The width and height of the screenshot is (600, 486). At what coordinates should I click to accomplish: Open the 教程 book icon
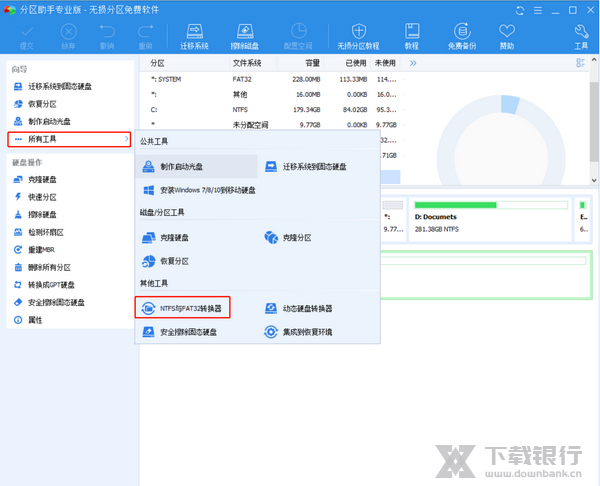(x=412, y=36)
